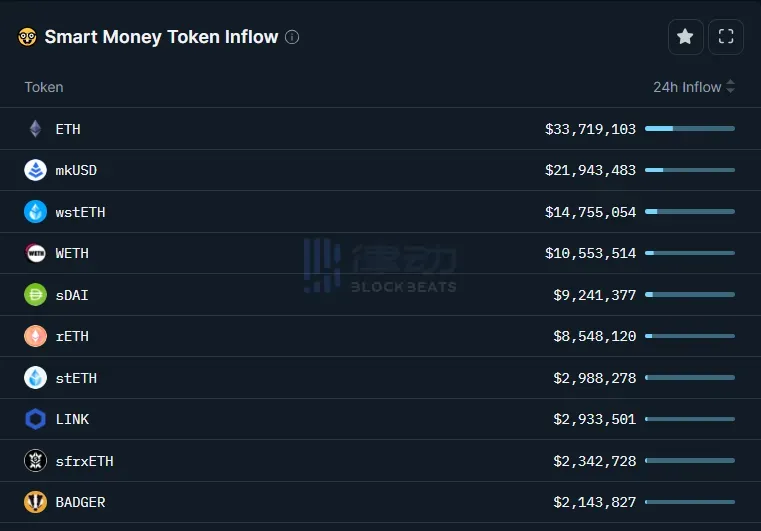Click the info icon beside the title
The width and height of the screenshot is (761, 531).
pos(292,37)
